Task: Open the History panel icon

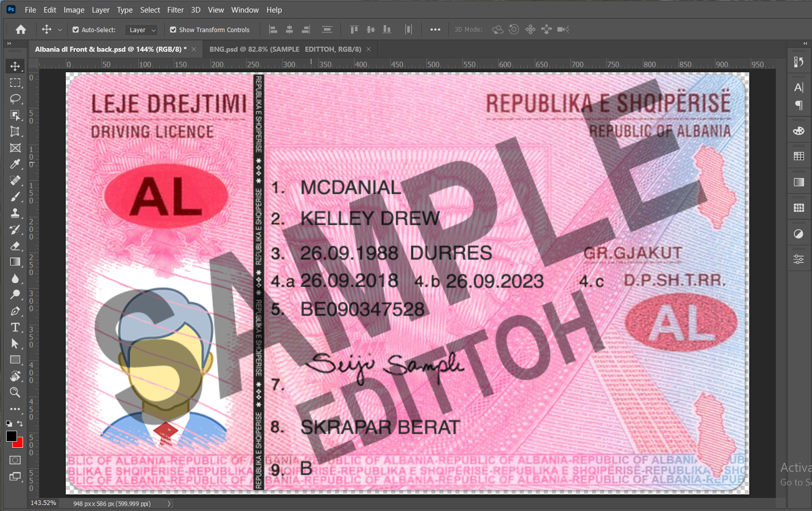Action: pos(798,62)
